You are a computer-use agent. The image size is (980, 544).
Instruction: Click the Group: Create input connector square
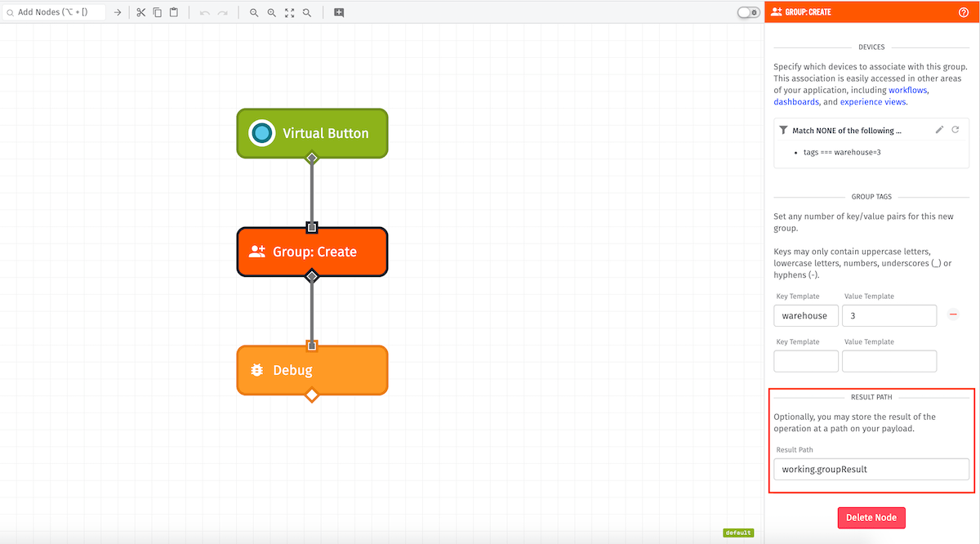(x=311, y=227)
